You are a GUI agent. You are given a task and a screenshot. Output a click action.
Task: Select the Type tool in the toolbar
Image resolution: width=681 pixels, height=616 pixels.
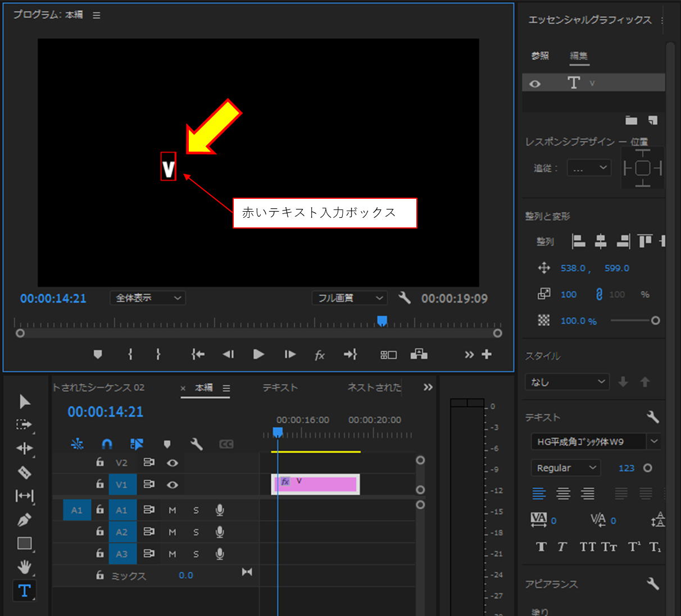tap(25, 590)
